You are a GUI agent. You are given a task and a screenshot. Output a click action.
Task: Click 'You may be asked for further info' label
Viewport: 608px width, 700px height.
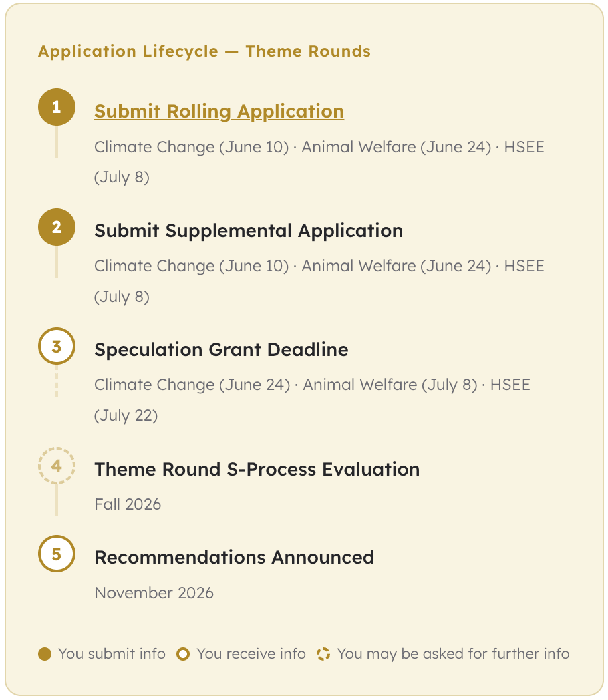(453, 654)
